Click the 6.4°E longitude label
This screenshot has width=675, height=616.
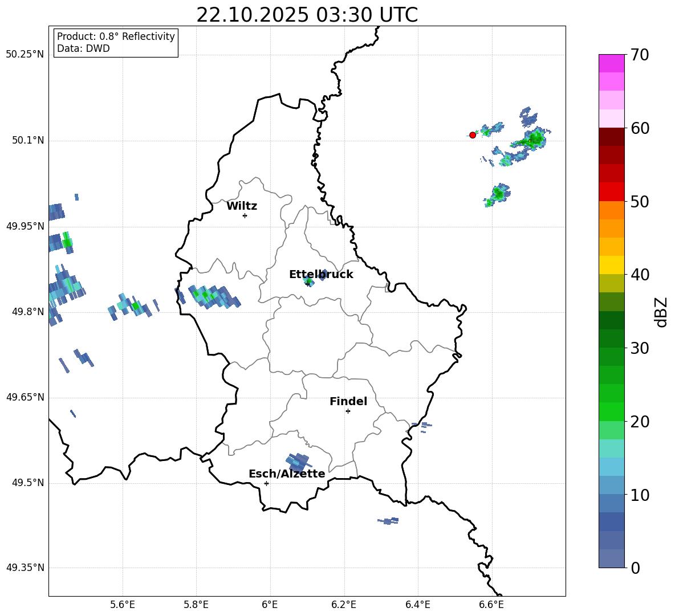tap(417, 605)
